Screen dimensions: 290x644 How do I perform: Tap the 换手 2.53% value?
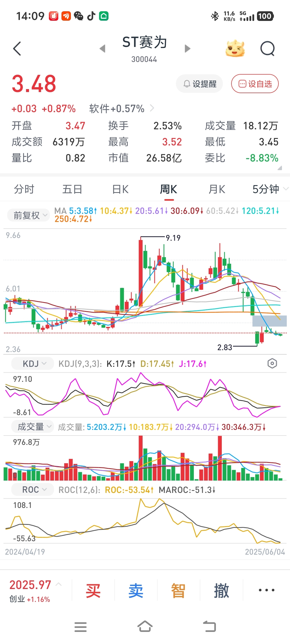pyautogui.click(x=168, y=126)
